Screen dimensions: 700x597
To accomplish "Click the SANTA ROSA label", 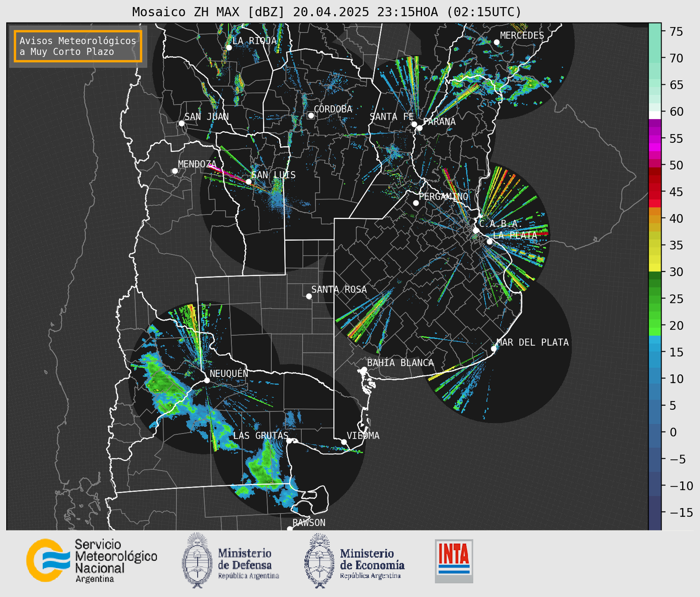I will tap(339, 289).
